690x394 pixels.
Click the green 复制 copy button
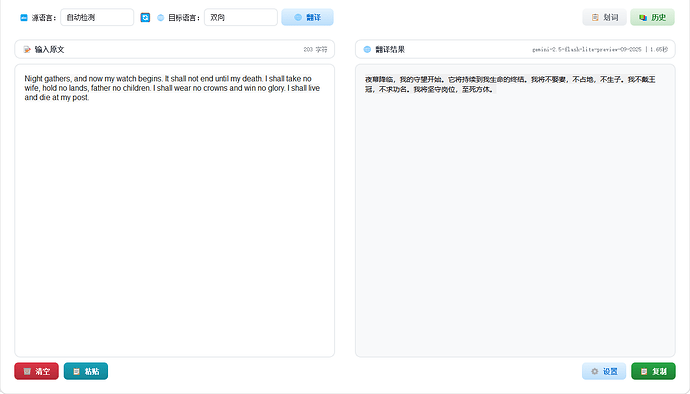point(653,371)
